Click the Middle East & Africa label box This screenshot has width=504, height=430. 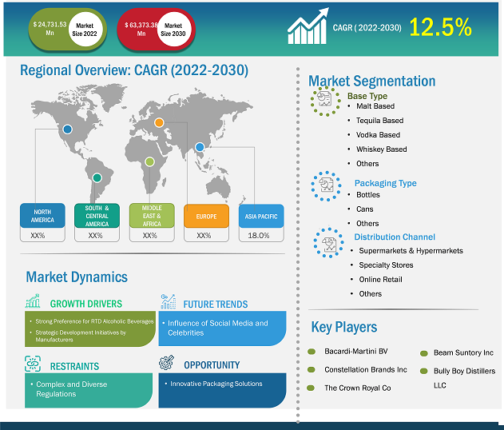click(151, 216)
